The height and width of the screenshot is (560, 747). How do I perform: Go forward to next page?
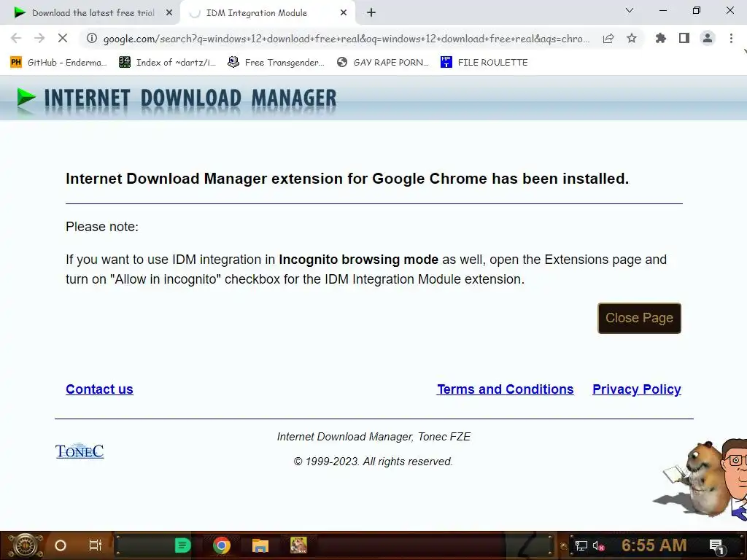click(x=39, y=39)
